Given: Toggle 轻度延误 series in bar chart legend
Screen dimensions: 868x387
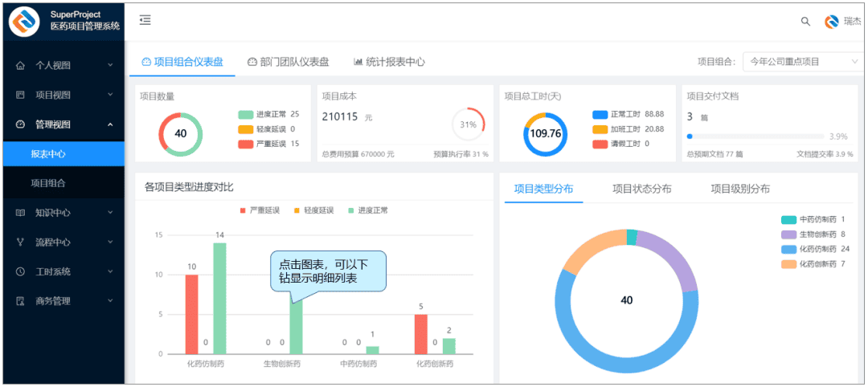Looking at the screenshot, I should click(x=314, y=210).
